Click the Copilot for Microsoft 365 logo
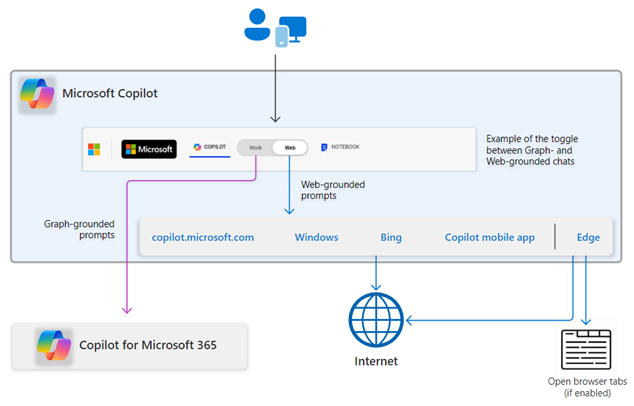Image resolution: width=634 pixels, height=406 pixels. (x=54, y=347)
